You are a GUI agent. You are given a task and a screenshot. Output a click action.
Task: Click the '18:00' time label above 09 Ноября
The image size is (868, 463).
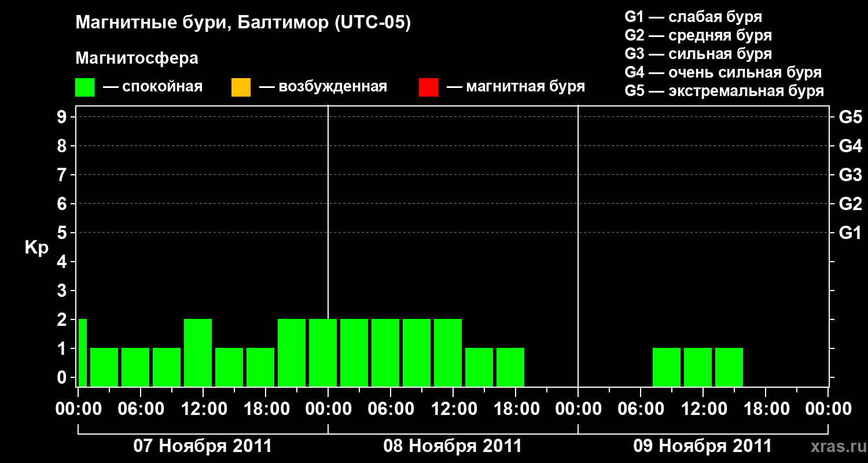coord(766,409)
